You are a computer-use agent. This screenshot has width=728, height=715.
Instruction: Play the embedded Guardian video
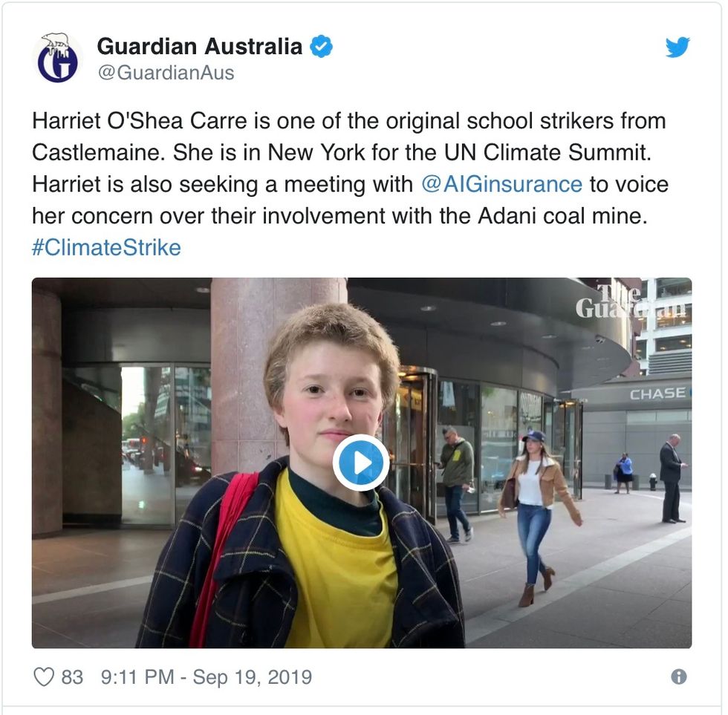click(x=361, y=462)
